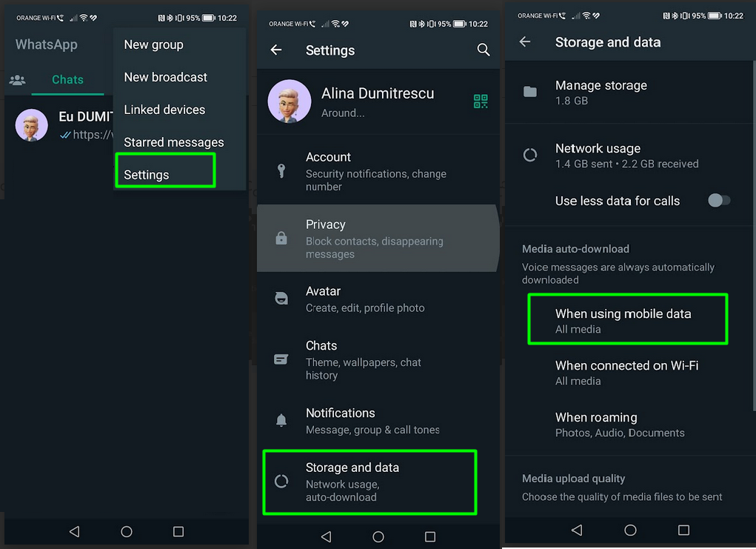756x549 pixels.
Task: Click the Chats message icon in Settings
Action: click(x=281, y=359)
